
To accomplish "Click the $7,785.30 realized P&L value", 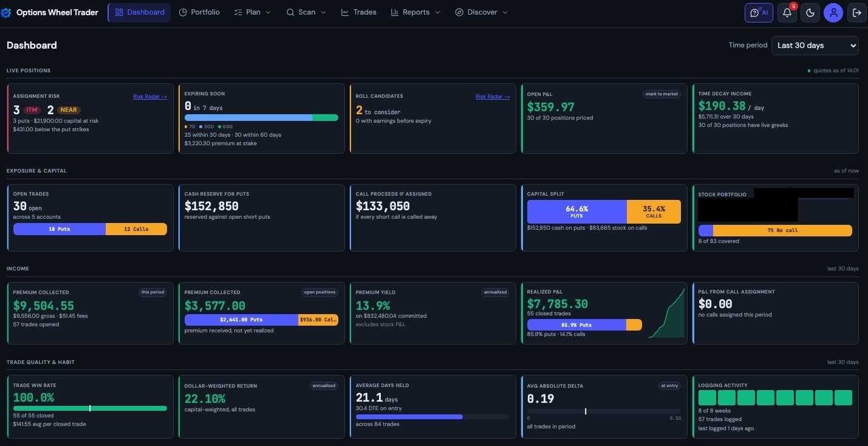I will click(558, 304).
